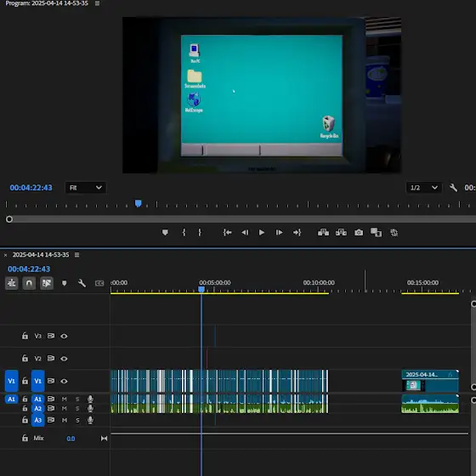
Task: Toggle Snap in timeline
Action: [29, 283]
